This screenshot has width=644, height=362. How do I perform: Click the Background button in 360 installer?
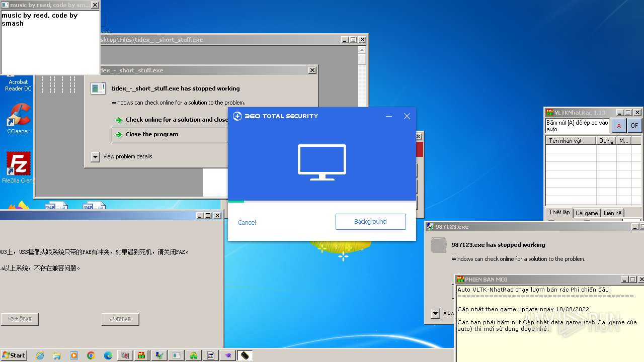(x=371, y=222)
